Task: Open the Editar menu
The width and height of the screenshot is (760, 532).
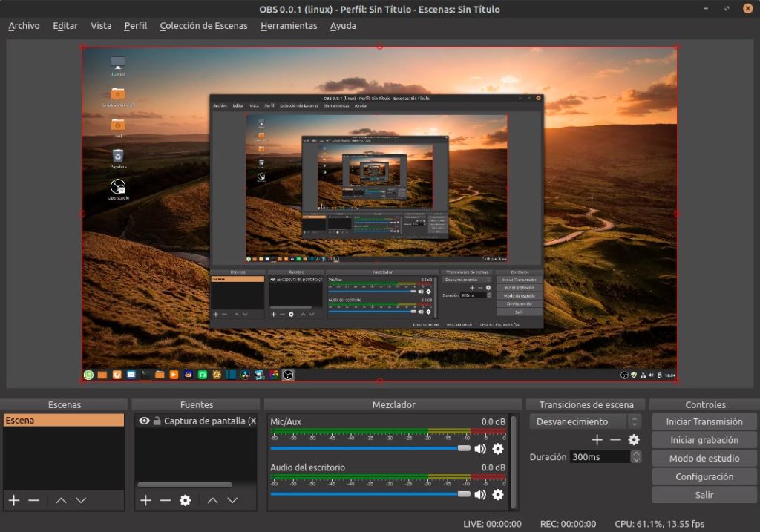Action: coord(65,26)
